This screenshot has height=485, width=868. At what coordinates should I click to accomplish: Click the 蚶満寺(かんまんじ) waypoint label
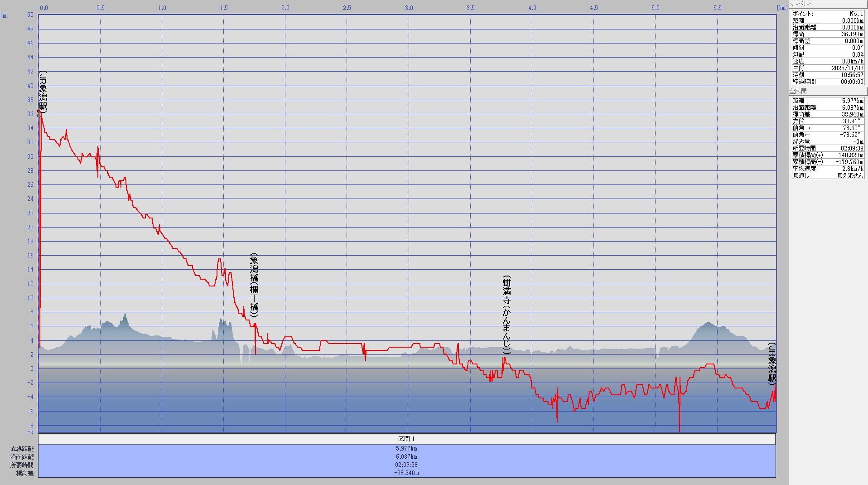pos(506,315)
